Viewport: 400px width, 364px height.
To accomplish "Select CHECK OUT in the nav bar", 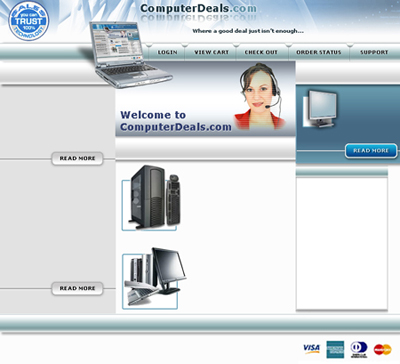I will pos(261,52).
